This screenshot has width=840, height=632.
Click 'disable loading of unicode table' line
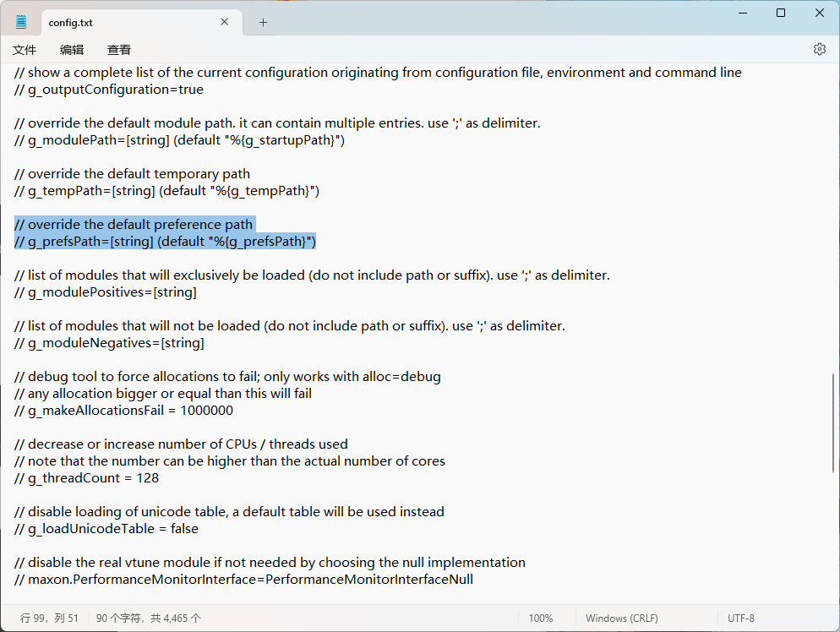[x=229, y=512]
